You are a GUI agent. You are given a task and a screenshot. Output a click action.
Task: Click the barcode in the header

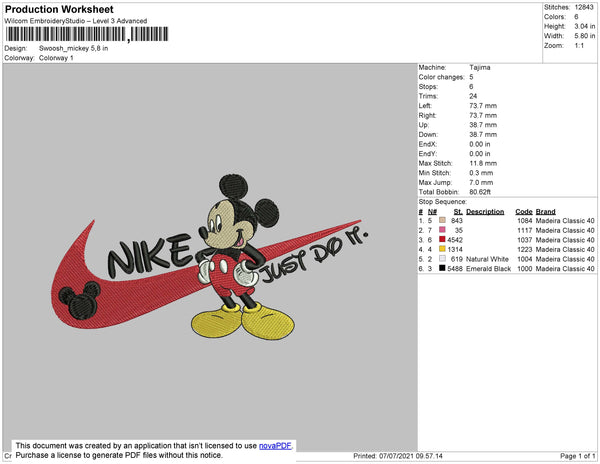click(x=87, y=34)
